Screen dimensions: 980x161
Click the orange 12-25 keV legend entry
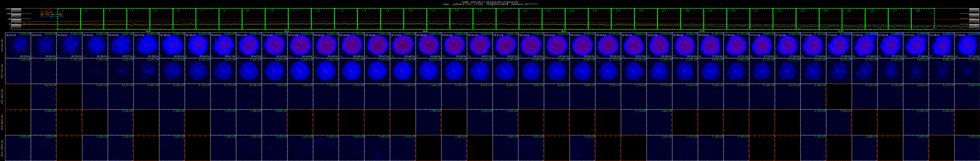[47, 12]
